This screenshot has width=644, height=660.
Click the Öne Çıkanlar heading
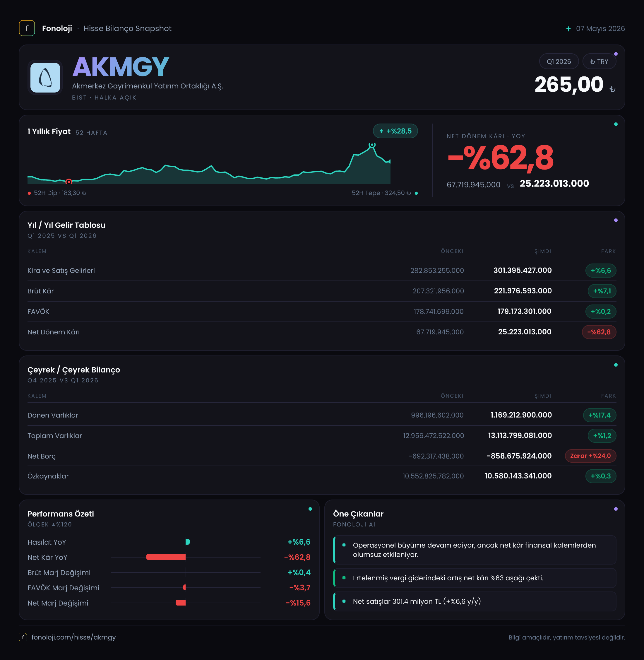pos(358,514)
